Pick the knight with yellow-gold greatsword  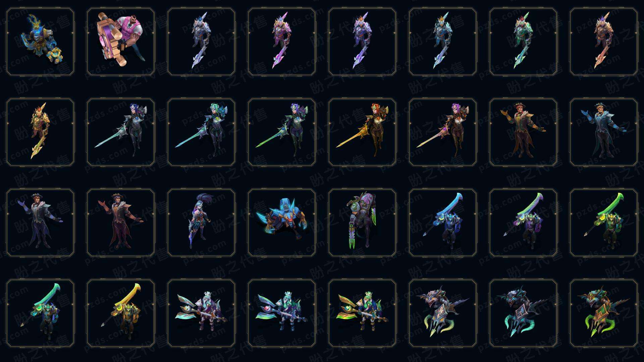(x=121, y=313)
